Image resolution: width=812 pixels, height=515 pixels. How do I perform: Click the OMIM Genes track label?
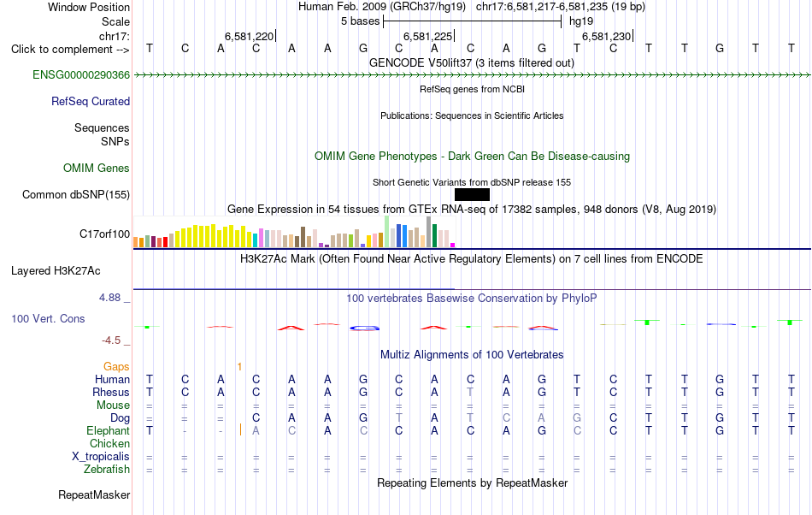tap(97, 169)
